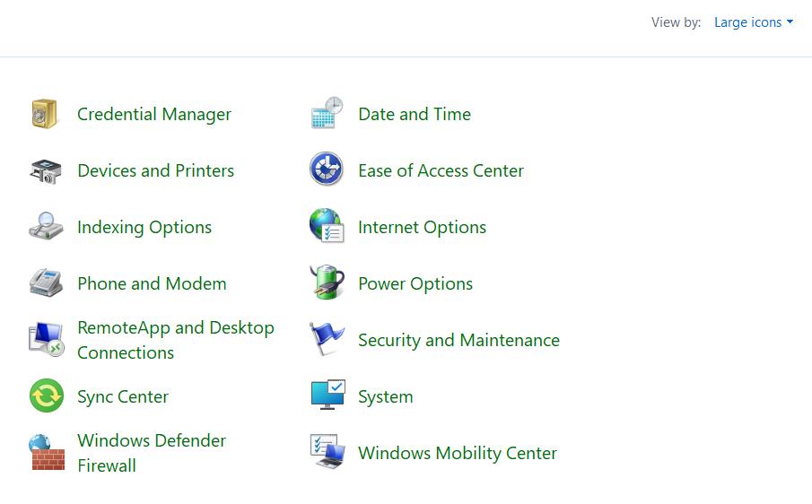
Task: Click Indexing Options magnifier icon
Action: [x=46, y=226]
